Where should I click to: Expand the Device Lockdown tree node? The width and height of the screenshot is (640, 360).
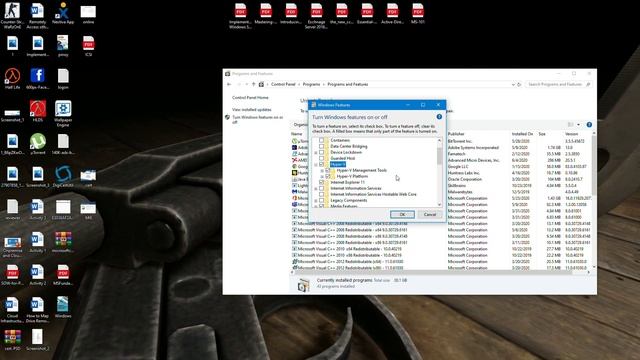pos(316,152)
